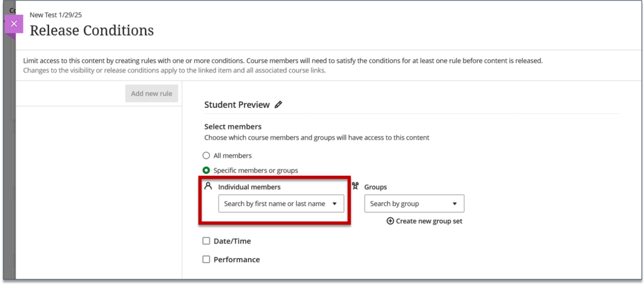
Task: Click the plus icon for new group set
Action: coord(390,221)
